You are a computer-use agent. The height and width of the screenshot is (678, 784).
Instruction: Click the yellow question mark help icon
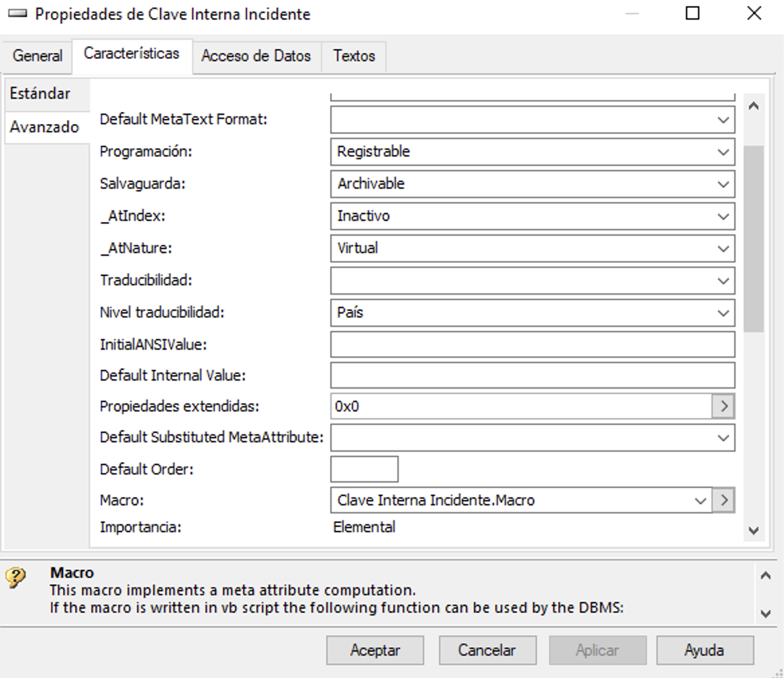[x=15, y=578]
